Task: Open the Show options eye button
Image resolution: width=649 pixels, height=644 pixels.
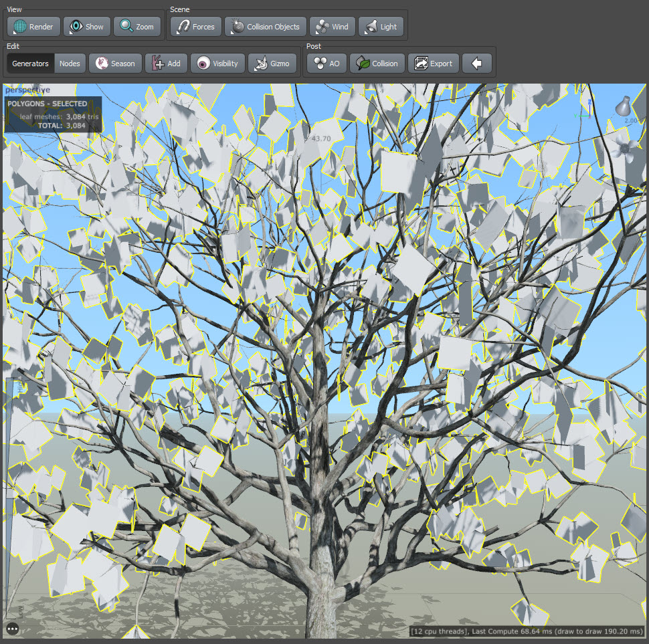Action: [x=87, y=27]
